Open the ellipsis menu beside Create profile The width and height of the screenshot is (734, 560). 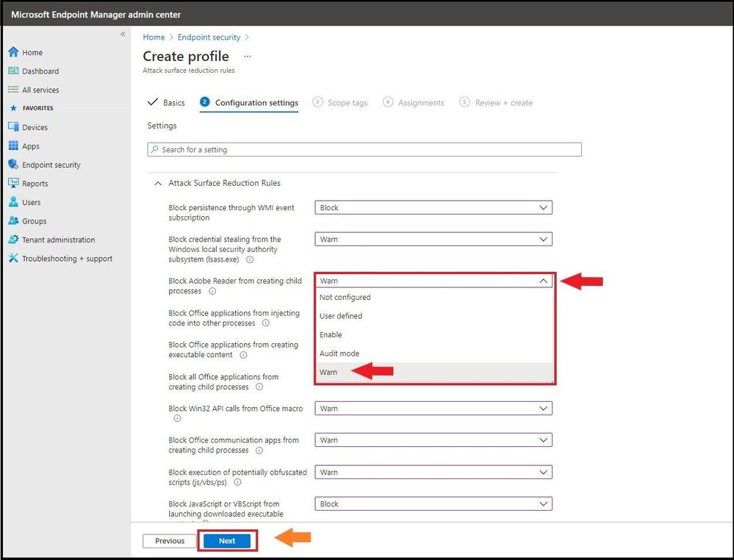pos(248,57)
